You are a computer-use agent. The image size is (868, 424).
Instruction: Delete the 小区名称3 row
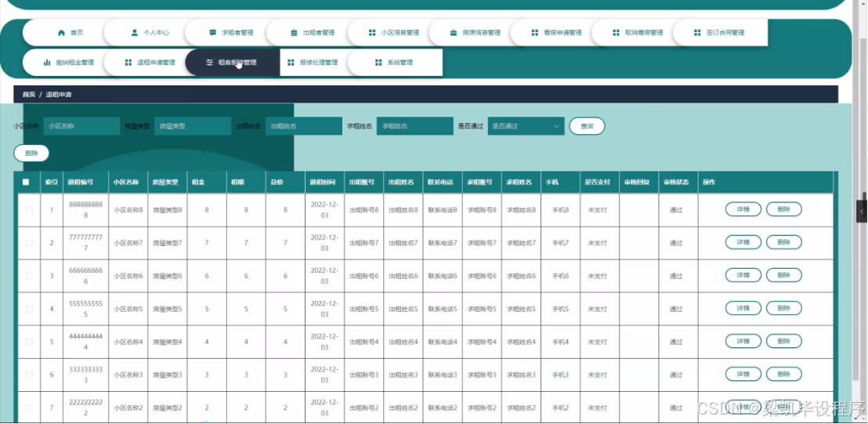coord(784,374)
